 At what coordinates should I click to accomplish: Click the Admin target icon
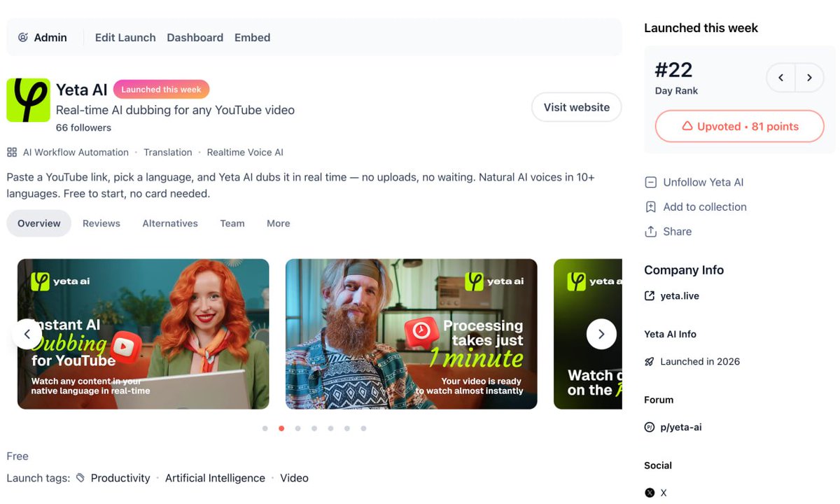23,38
